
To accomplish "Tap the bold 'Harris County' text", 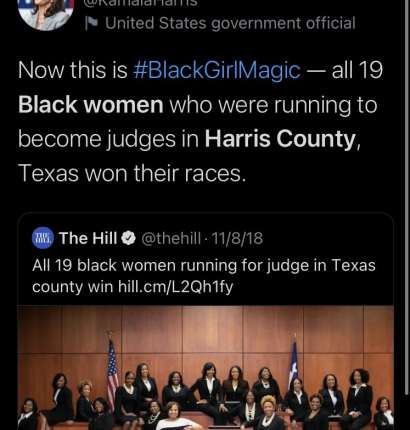I will (x=280, y=139).
